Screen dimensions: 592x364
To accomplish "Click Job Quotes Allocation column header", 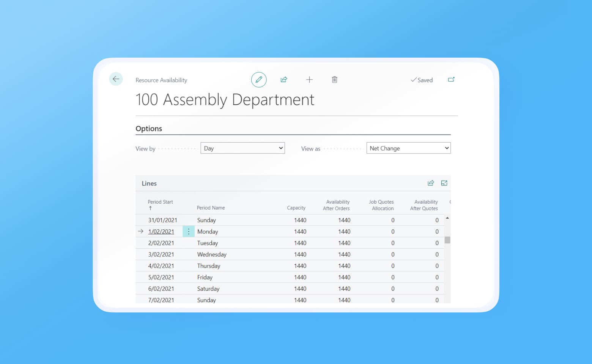I will coord(381,205).
